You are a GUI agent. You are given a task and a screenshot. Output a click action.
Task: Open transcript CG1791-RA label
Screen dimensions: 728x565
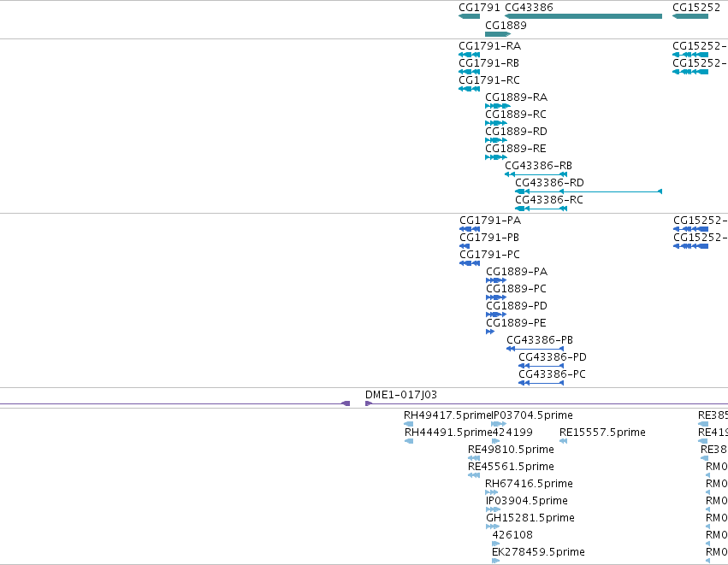coord(490,46)
